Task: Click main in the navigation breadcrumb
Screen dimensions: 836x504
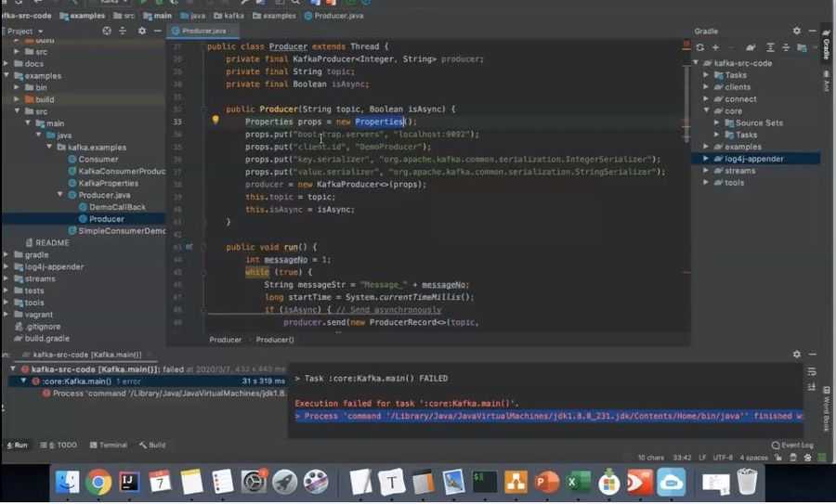Action: (x=158, y=16)
